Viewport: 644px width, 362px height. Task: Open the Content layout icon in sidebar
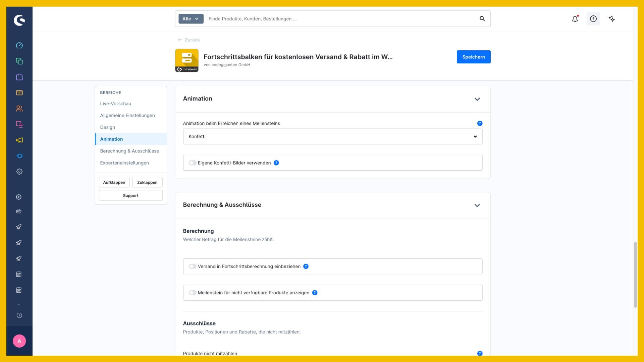click(x=19, y=124)
